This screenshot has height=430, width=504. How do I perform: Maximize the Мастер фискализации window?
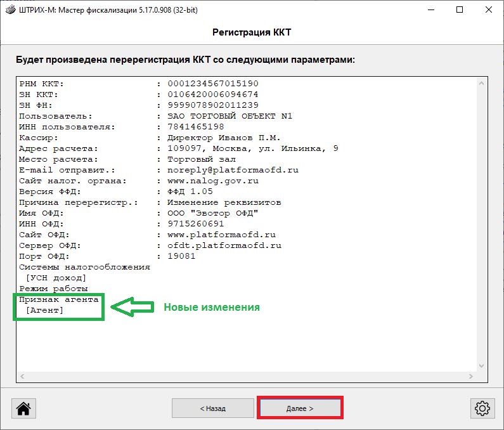[x=460, y=10]
